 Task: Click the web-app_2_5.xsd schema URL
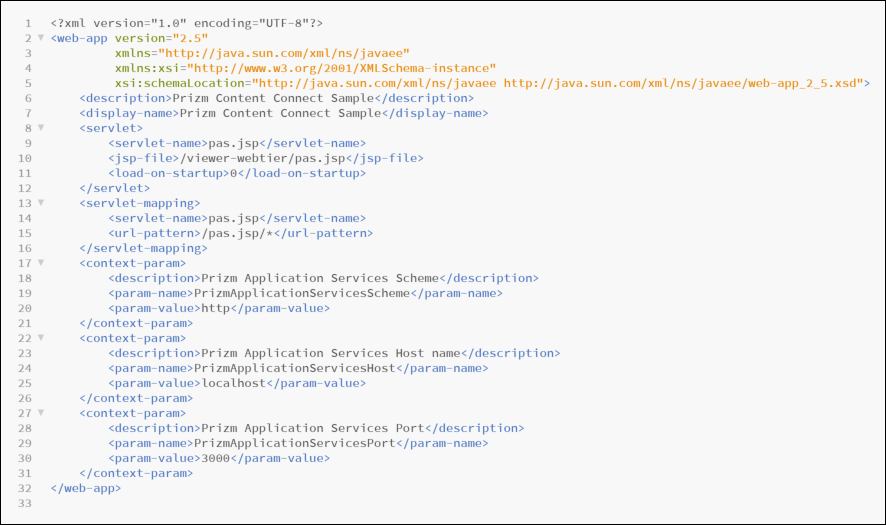click(686, 83)
